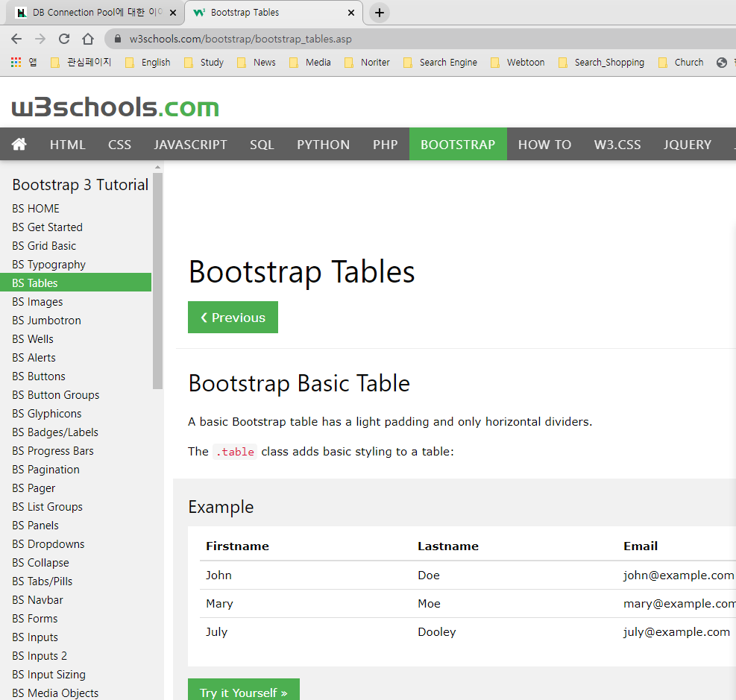Open the English bookmark folder
The width and height of the screenshot is (736, 700).
point(148,63)
